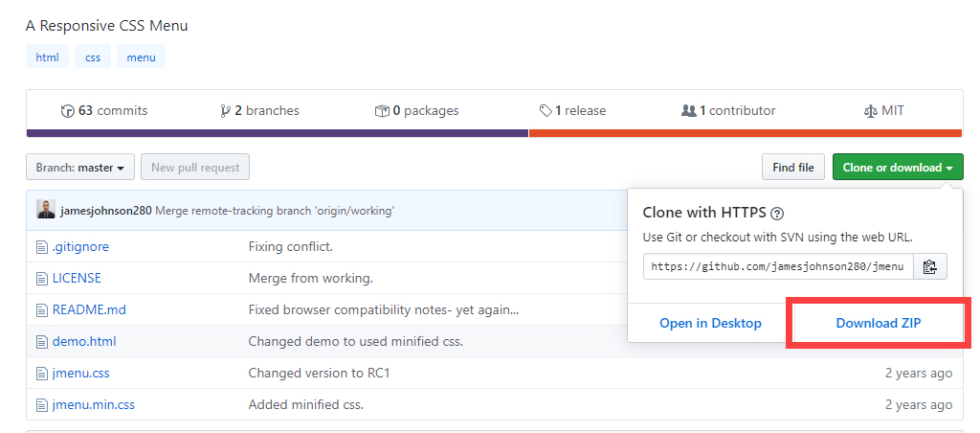Screen dimensions: 980x433
Task: Open the LICENSE file
Action: pyautogui.click(x=77, y=278)
